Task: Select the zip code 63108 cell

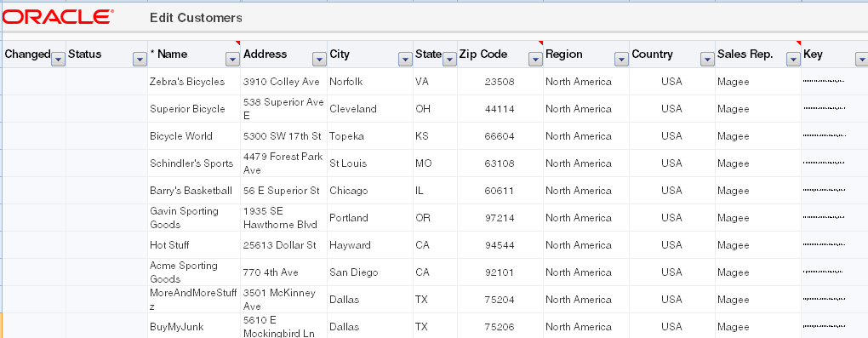Action: pyautogui.click(x=500, y=163)
